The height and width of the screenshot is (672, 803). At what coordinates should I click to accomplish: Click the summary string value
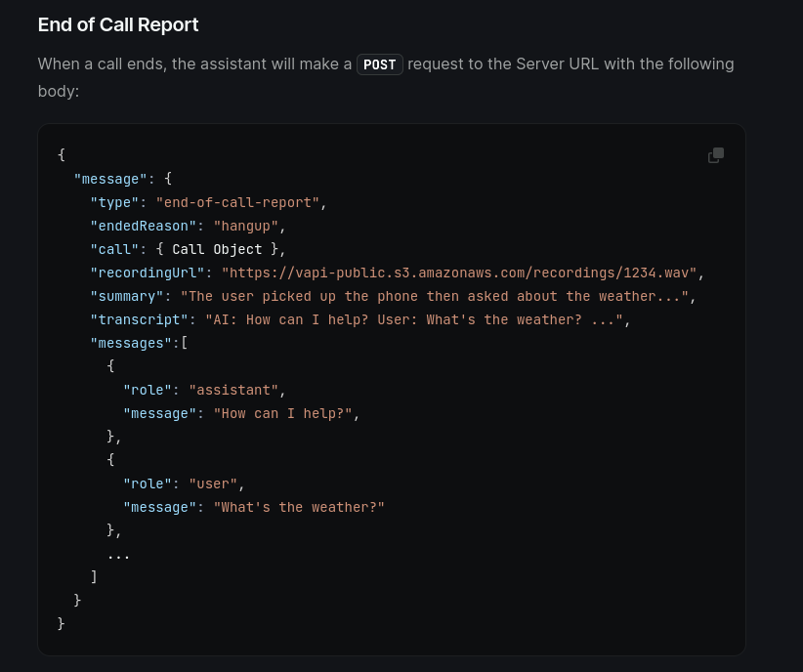click(x=435, y=296)
